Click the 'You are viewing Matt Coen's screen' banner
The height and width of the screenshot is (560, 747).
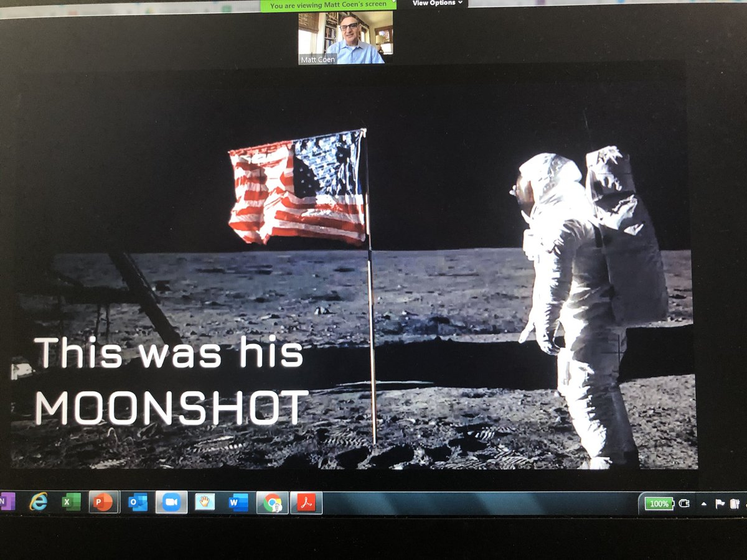click(x=328, y=5)
